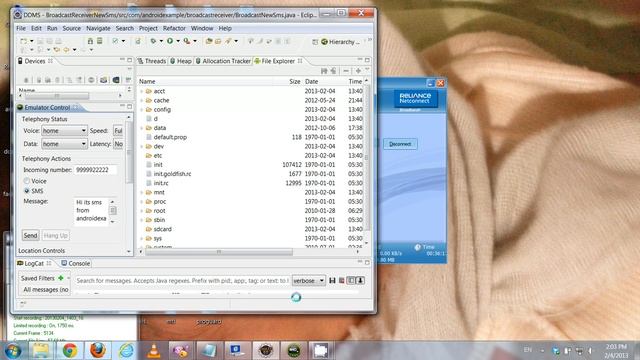Click the Debug bug icon in the toolbar

click(153, 41)
